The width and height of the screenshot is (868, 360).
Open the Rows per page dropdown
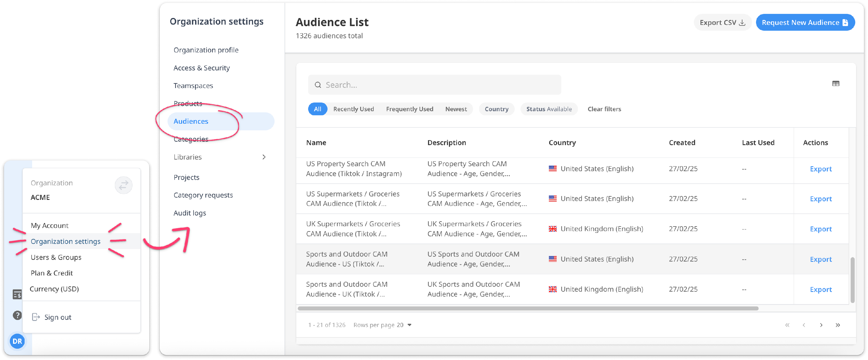pos(404,325)
